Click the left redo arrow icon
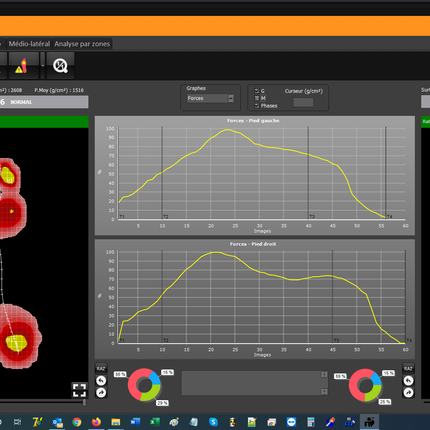 click(x=101, y=393)
